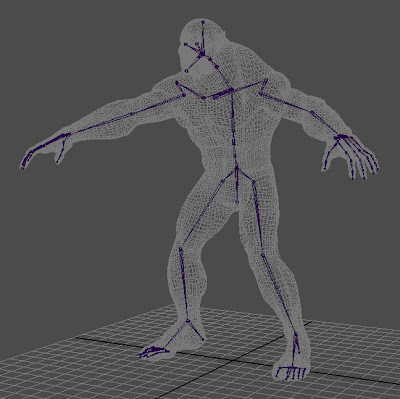Image resolution: width=400 pixels, height=399 pixels.
Task: Select elbow joint of the spread-fingered arm
Action: tap(312, 112)
